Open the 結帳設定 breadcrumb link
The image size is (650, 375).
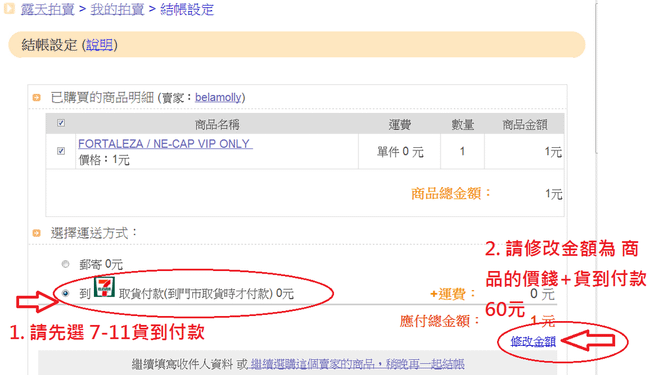tap(187, 9)
